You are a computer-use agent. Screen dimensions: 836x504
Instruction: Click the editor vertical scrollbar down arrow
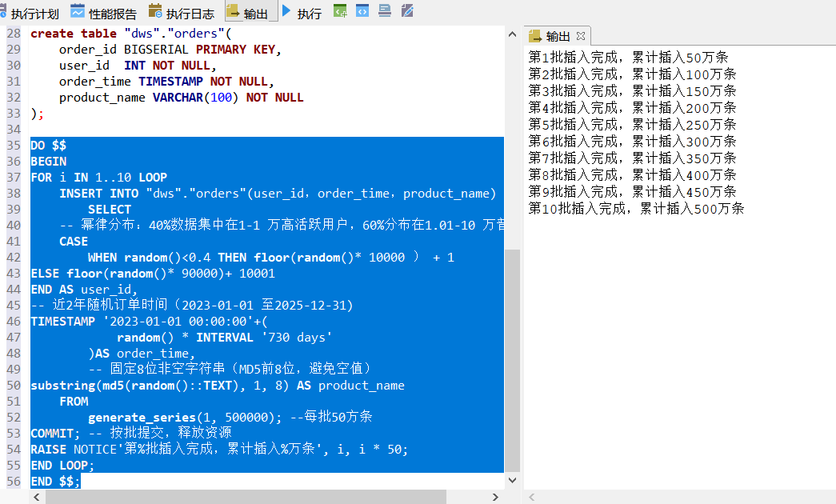click(x=512, y=481)
